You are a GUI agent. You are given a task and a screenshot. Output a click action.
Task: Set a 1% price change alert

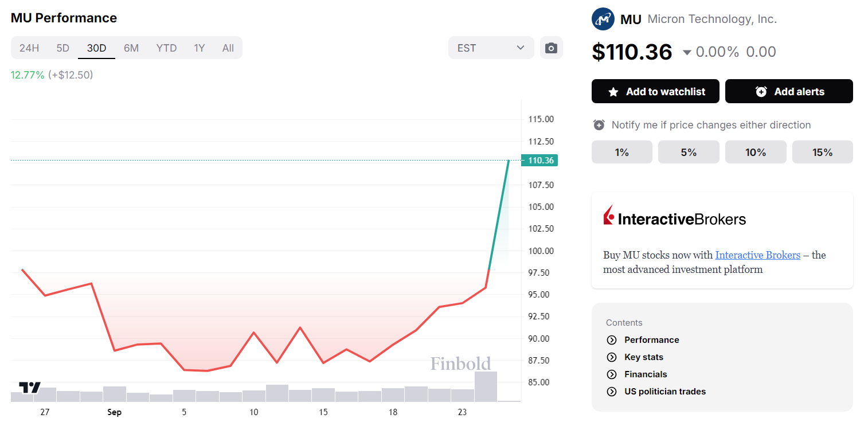[622, 152]
